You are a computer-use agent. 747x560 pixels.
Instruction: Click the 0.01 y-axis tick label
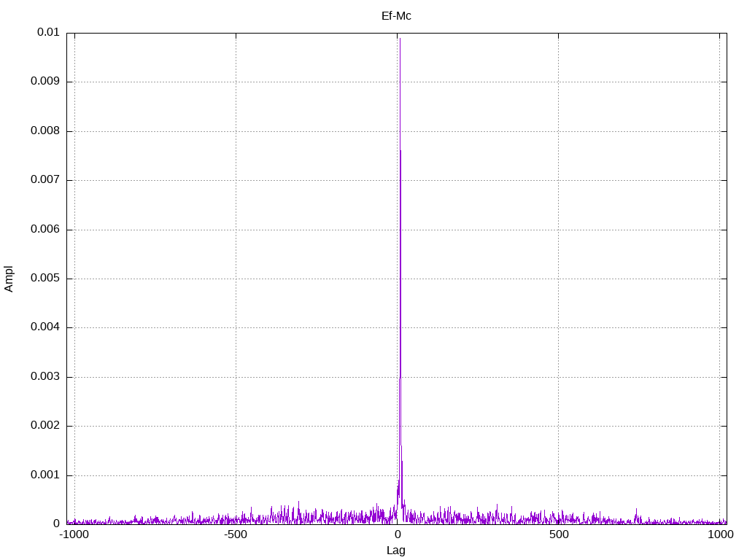click(48, 32)
